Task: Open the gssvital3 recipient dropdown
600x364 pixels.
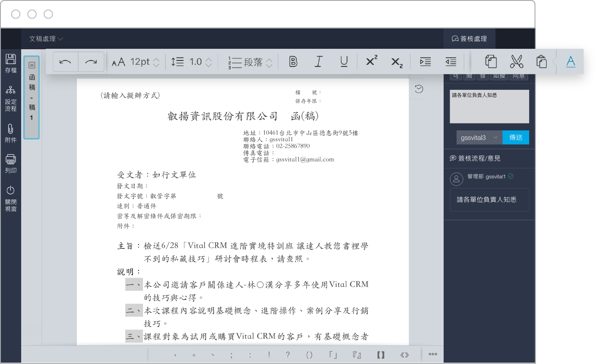Action: tap(479, 138)
